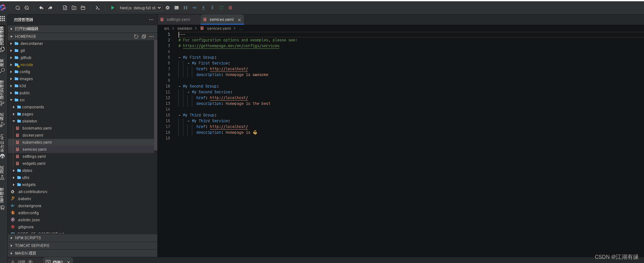Open launch settings gear icon
This screenshot has height=263, width=644.
click(168, 8)
